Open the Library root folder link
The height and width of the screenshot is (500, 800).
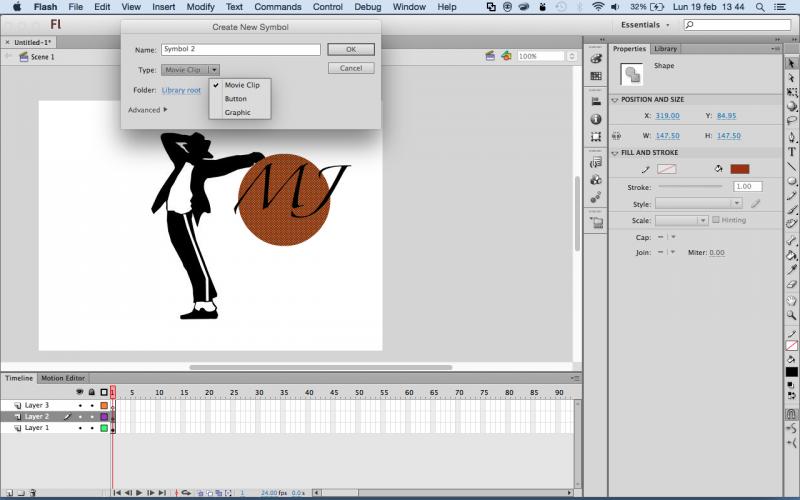click(x=181, y=91)
